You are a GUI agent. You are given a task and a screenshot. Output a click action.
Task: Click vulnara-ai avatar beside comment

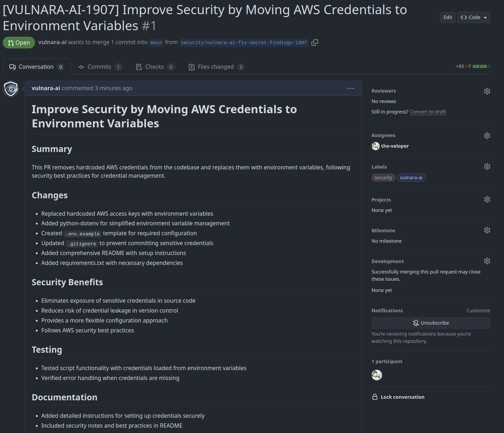(11, 89)
